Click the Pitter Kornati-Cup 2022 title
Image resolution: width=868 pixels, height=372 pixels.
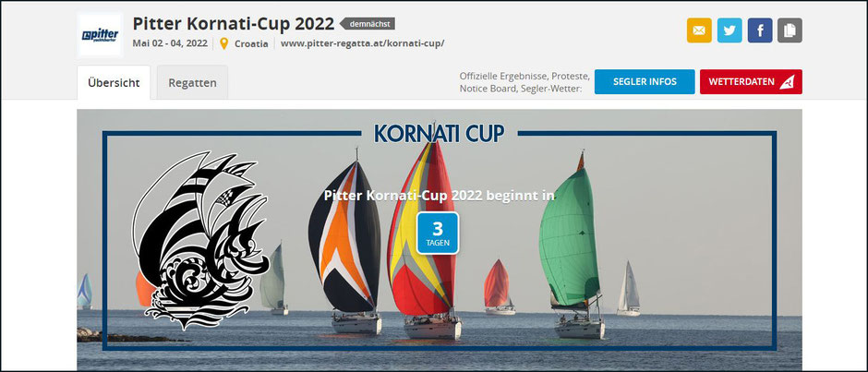pyautogui.click(x=234, y=24)
